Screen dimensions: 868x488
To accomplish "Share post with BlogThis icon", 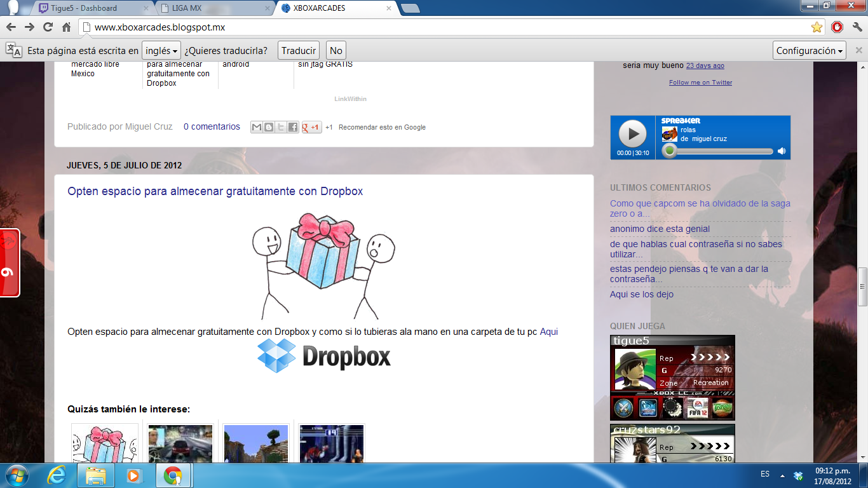I will (x=268, y=127).
